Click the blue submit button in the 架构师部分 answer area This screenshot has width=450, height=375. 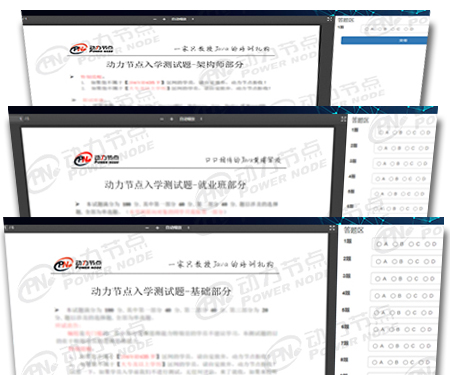coord(385,41)
